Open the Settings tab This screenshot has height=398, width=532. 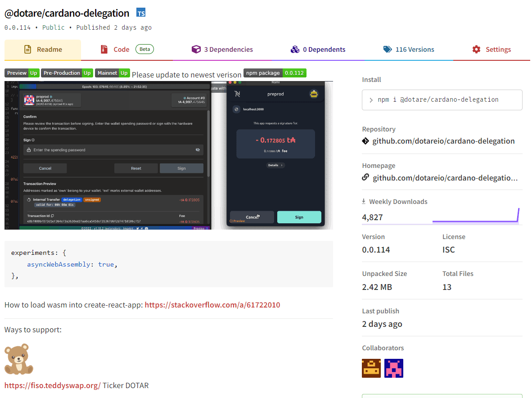491,50
